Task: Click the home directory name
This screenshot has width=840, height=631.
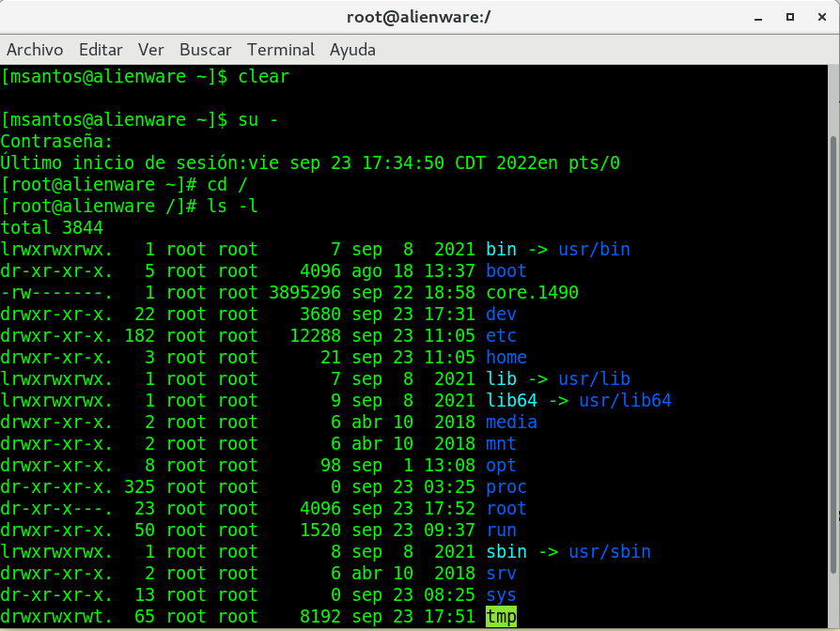Action: (x=506, y=357)
